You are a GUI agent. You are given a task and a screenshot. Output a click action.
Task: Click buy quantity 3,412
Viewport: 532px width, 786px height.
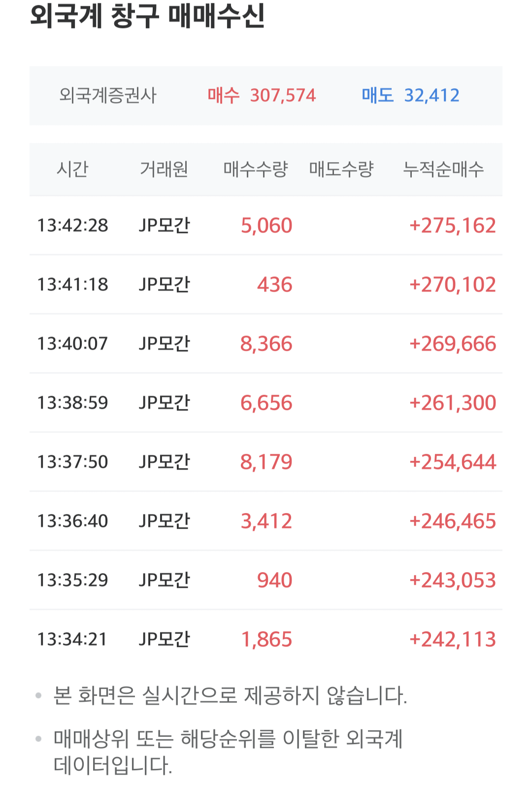click(266, 521)
